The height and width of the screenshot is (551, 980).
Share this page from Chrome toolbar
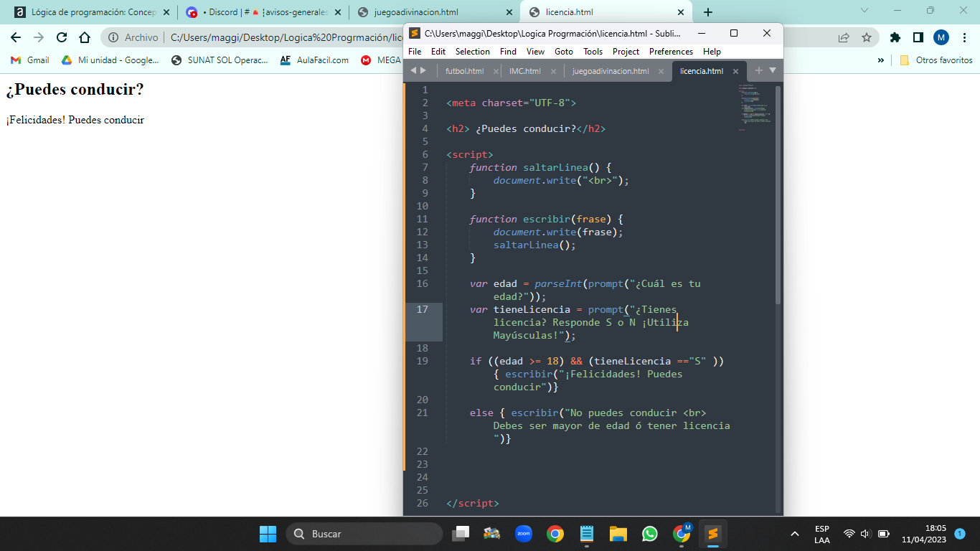(x=844, y=37)
